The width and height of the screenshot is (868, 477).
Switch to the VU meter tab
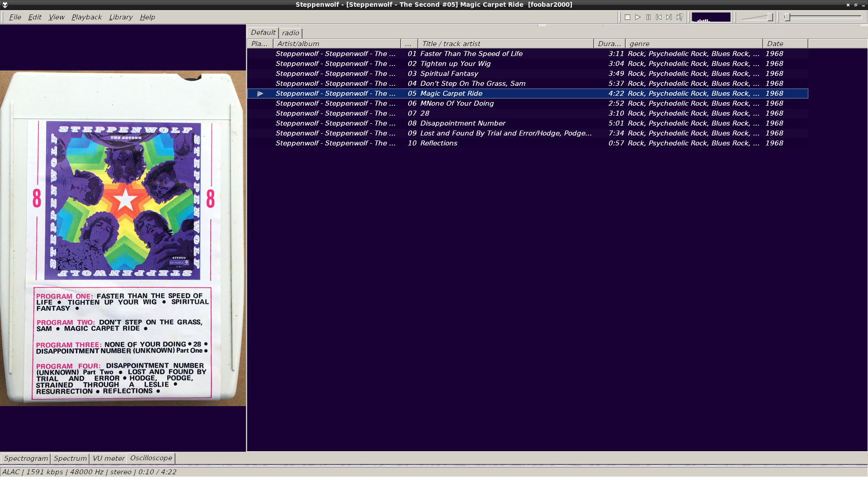[x=108, y=458]
